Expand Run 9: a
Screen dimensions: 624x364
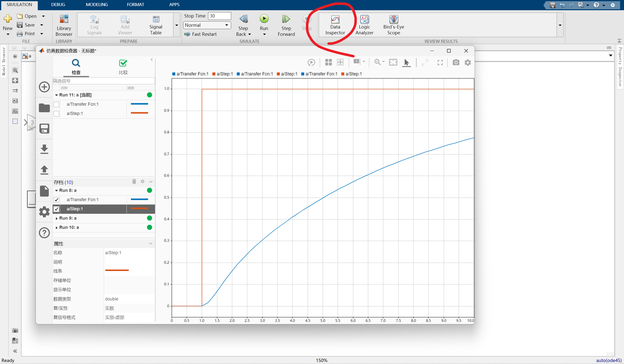(57, 218)
